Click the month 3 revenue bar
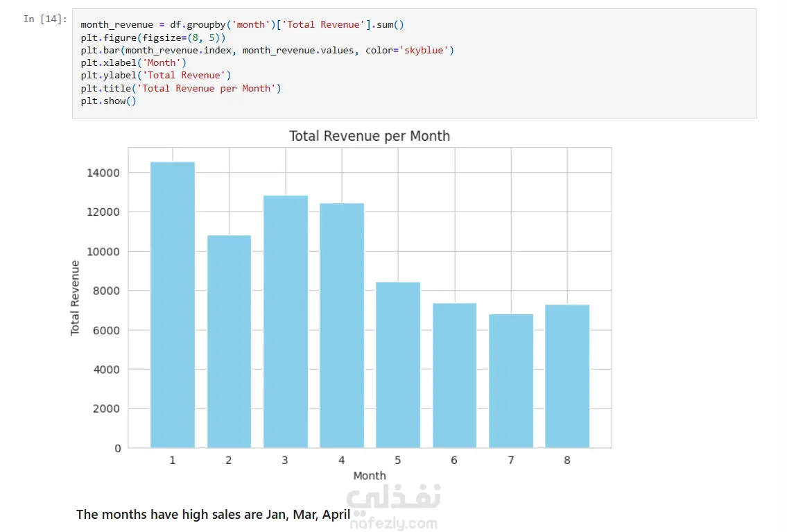Image resolution: width=787 pixels, height=532 pixels. pyautogui.click(x=286, y=322)
